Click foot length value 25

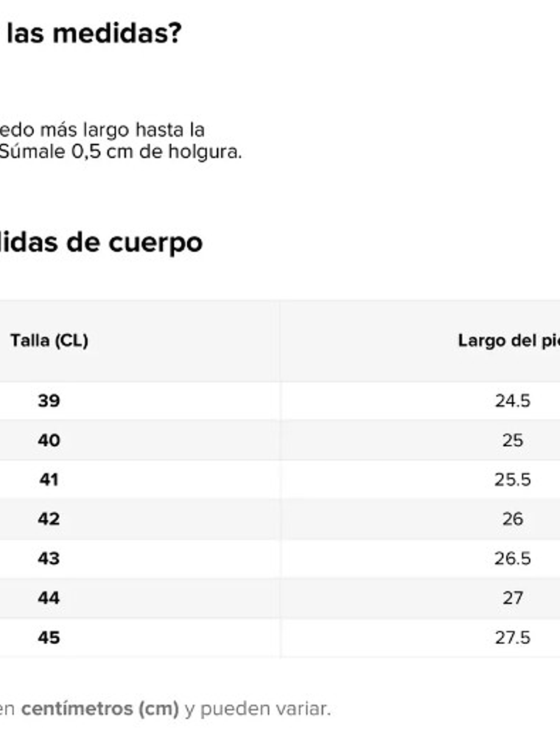click(x=512, y=440)
